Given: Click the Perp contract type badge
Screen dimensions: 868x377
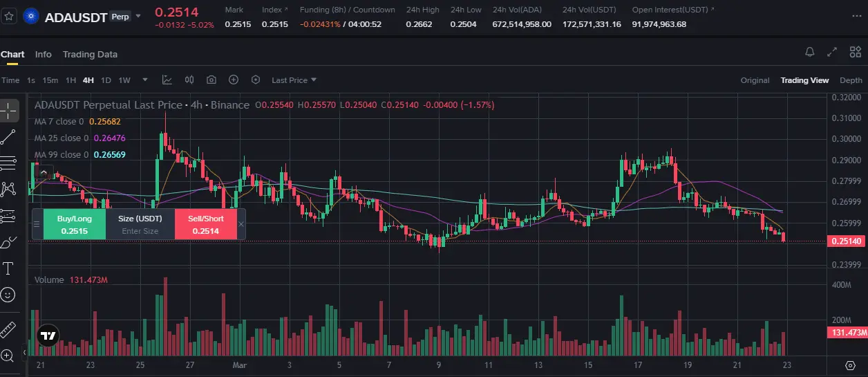Looking at the screenshot, I should (120, 15).
